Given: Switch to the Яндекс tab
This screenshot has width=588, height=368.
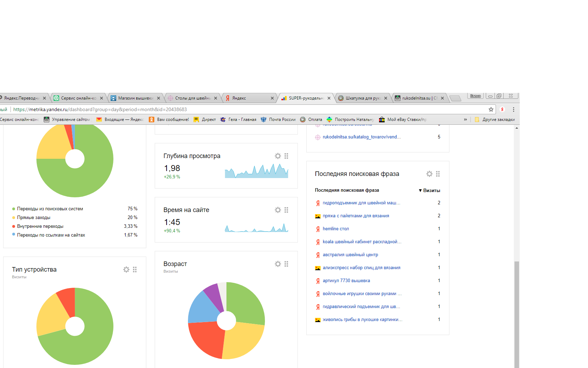Looking at the screenshot, I should click(249, 98).
